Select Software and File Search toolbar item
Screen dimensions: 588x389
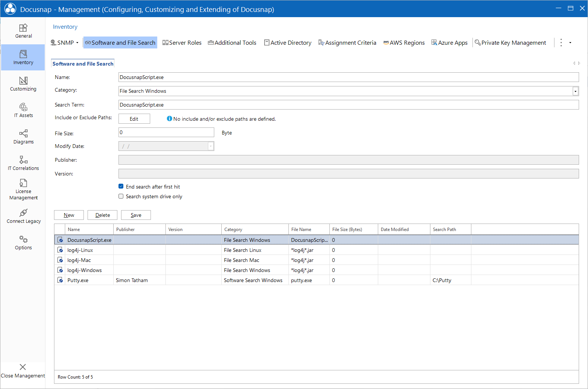point(120,42)
